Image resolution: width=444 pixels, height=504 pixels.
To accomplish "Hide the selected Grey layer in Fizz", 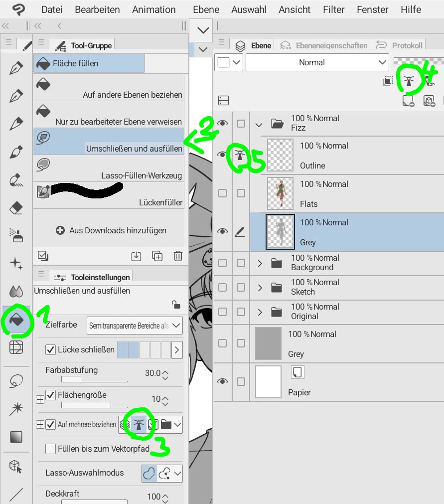I will tap(222, 231).
